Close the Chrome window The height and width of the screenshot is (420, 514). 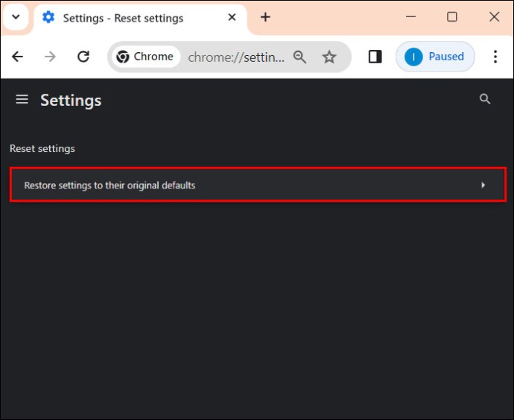click(494, 17)
